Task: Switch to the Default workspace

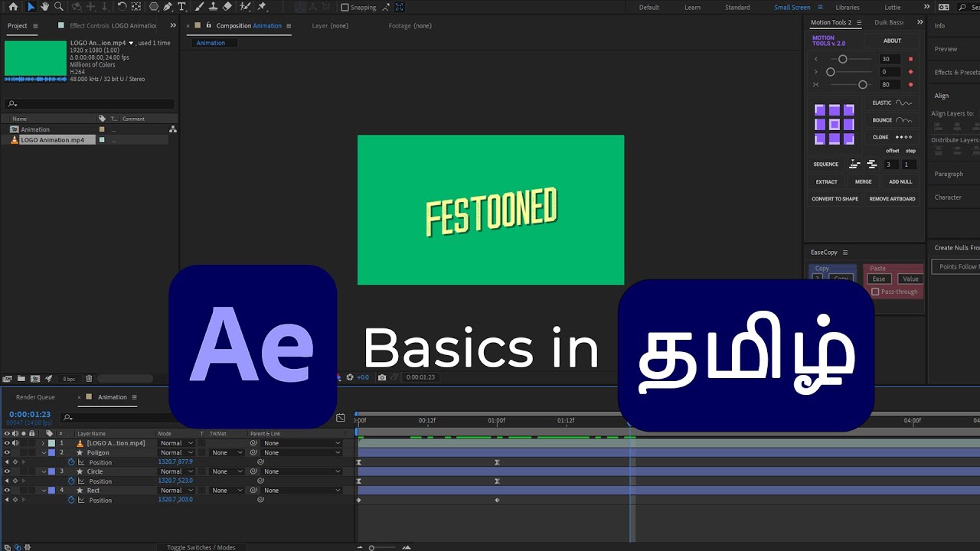Action: (649, 8)
